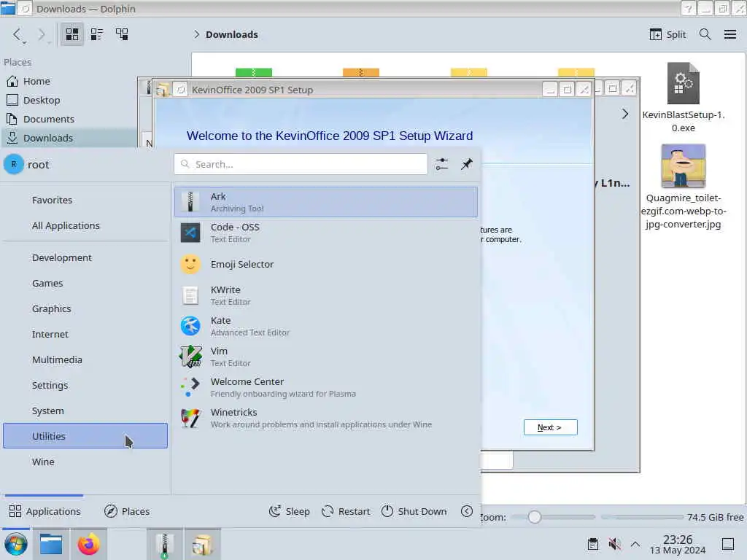Viewport: 747px width, 560px height.
Task: Switch Dolphin to details tree view
Action: (122, 34)
